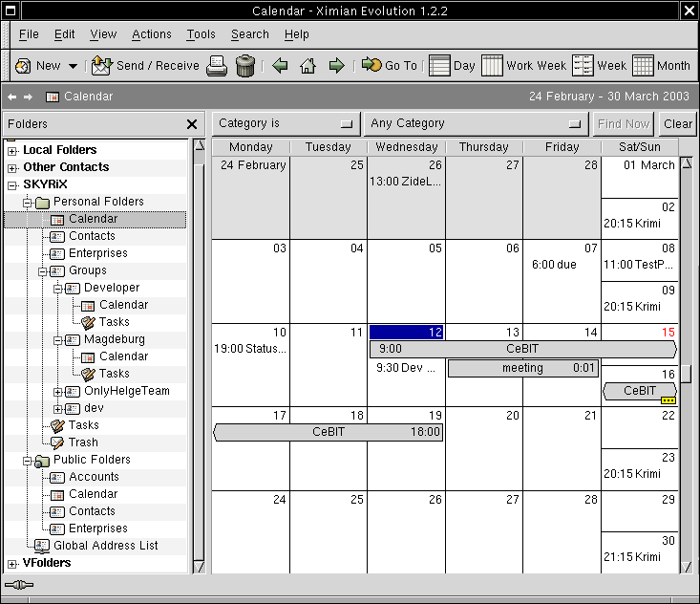Image resolution: width=700 pixels, height=604 pixels.
Task: Click the 11:00 TestP... event on 08
Action: coord(638,265)
